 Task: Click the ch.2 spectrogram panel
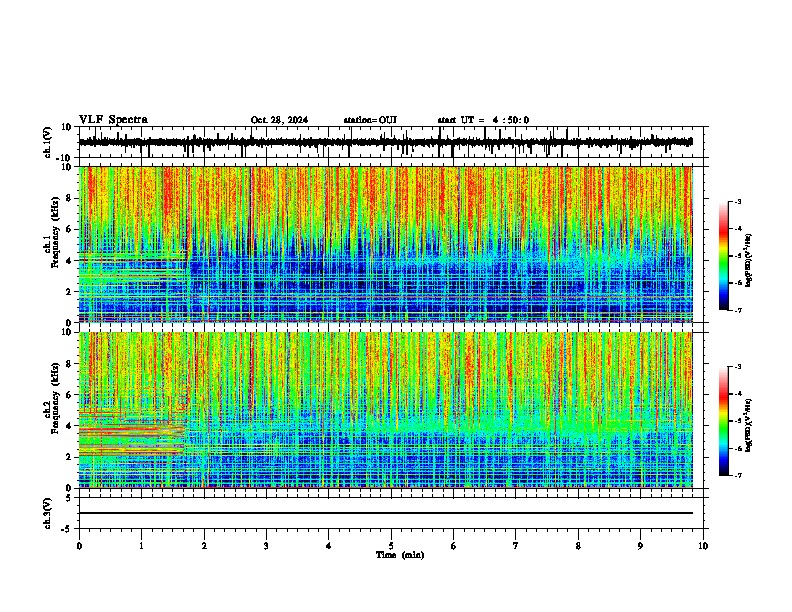pos(386,410)
